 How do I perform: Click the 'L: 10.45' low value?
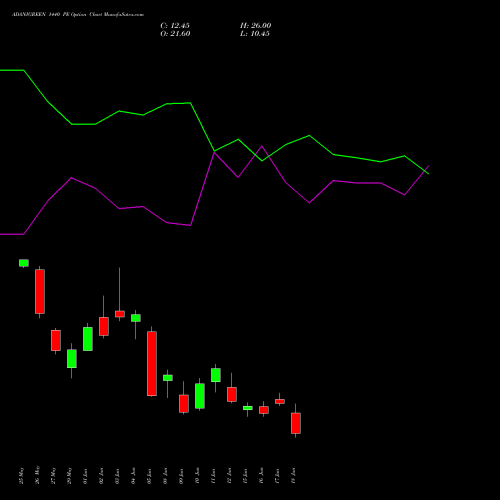point(255,34)
